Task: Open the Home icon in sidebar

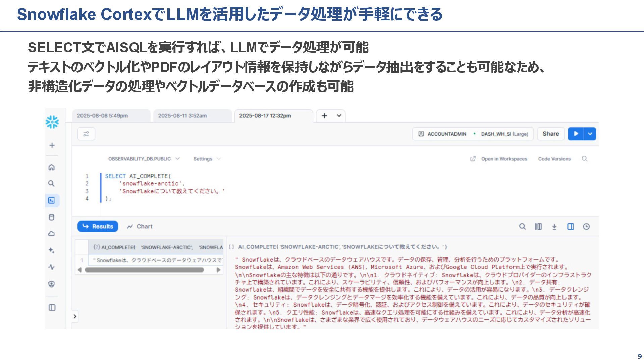Action: 52,167
